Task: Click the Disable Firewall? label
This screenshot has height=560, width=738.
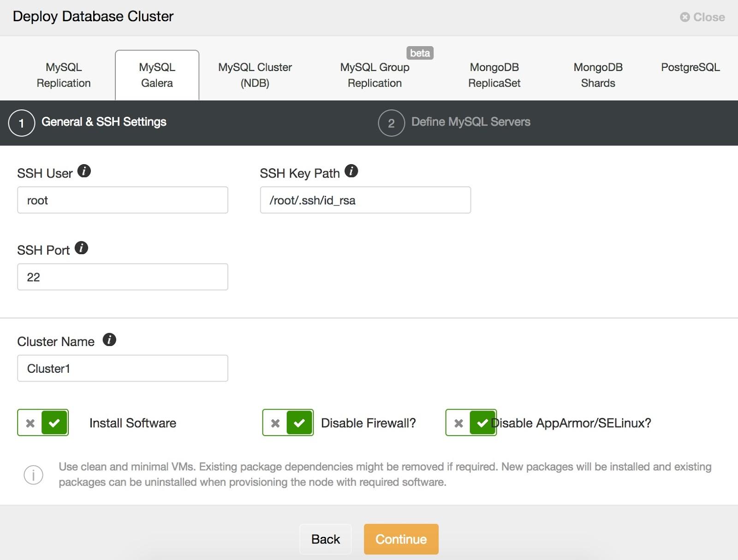Action: tap(369, 423)
